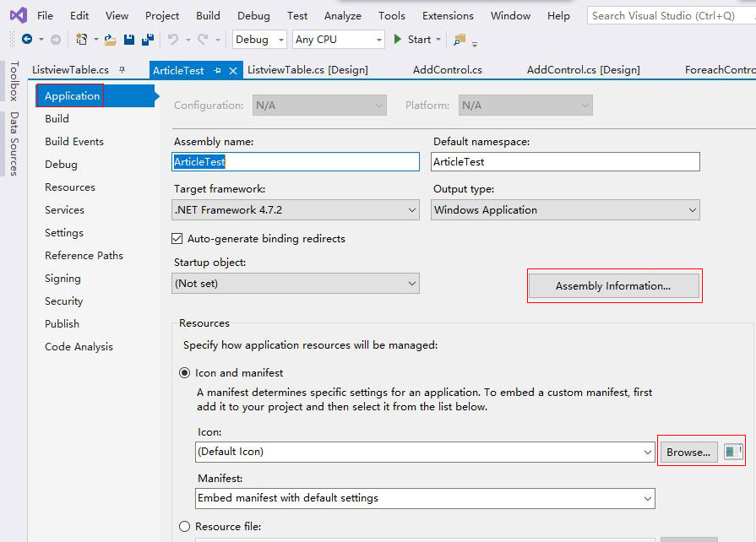Viewport: 756px width, 542px height.
Task: Select the Services properties page
Action: (64, 210)
